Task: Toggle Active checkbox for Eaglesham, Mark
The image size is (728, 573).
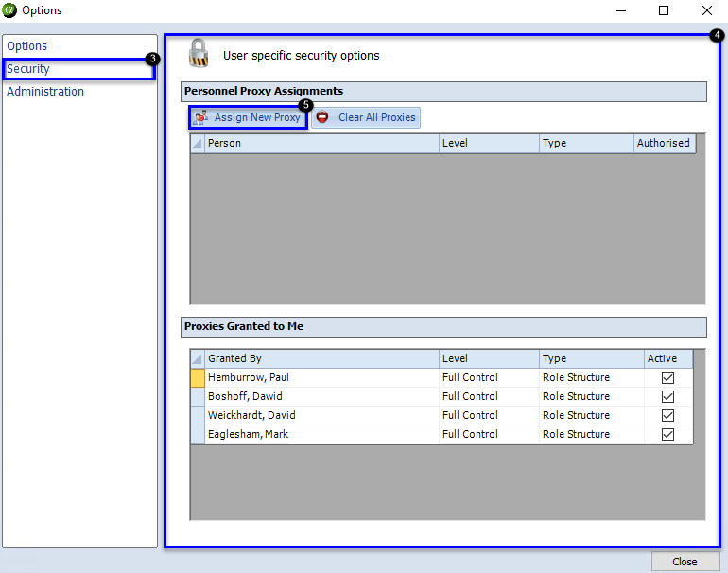Action: tap(667, 435)
